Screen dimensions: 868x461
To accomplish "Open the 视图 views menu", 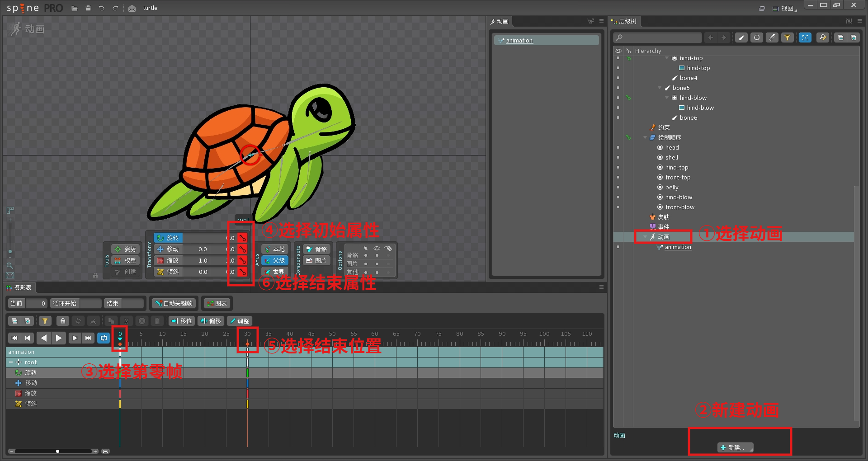I will (784, 9).
